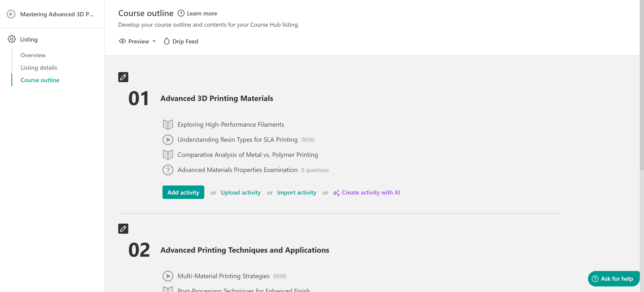Click the Listing gear icon

(x=12, y=39)
